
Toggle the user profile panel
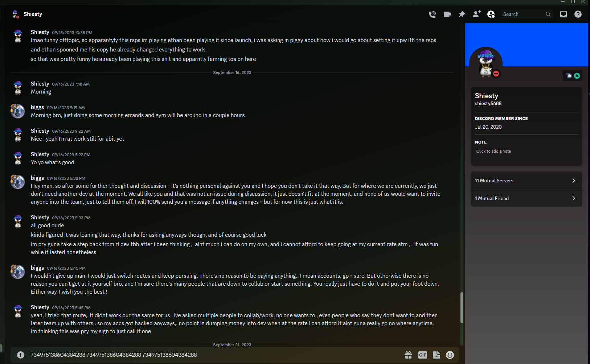[491, 14]
